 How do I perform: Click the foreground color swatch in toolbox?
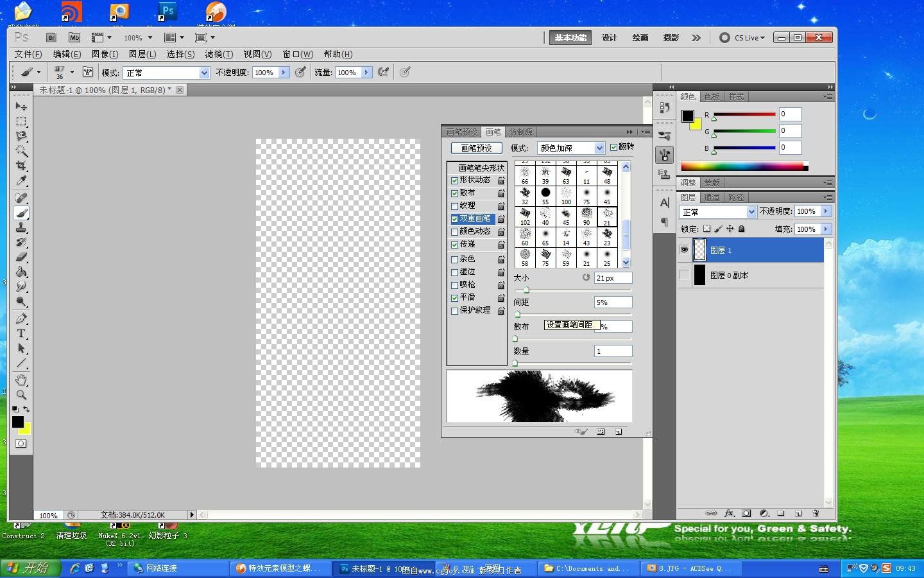click(18, 422)
